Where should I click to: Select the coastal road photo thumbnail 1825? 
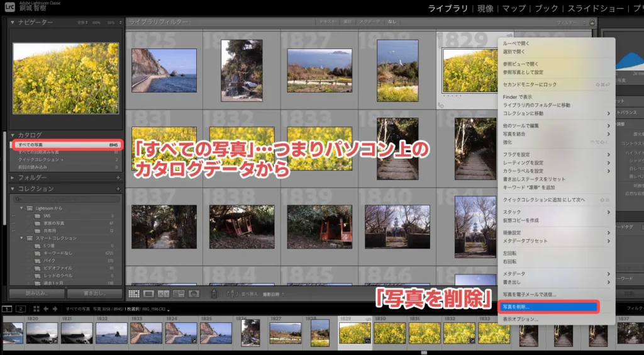click(x=164, y=70)
